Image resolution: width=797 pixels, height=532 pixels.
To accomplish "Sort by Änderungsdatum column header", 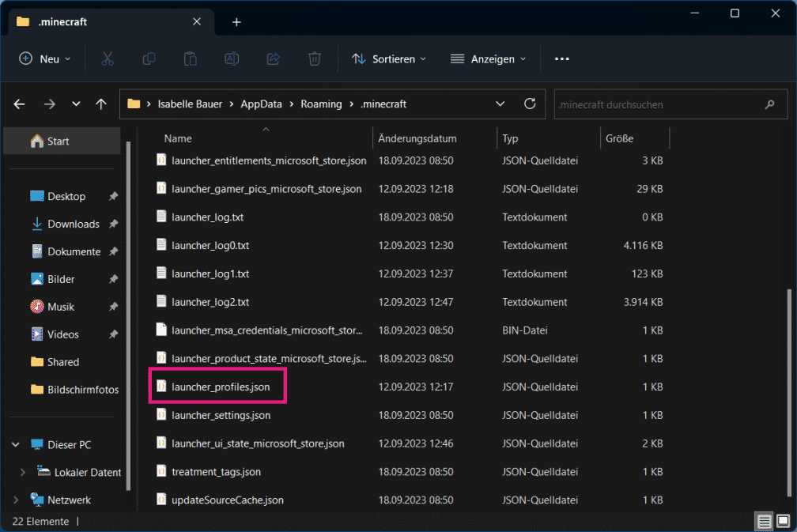I will tap(417, 138).
